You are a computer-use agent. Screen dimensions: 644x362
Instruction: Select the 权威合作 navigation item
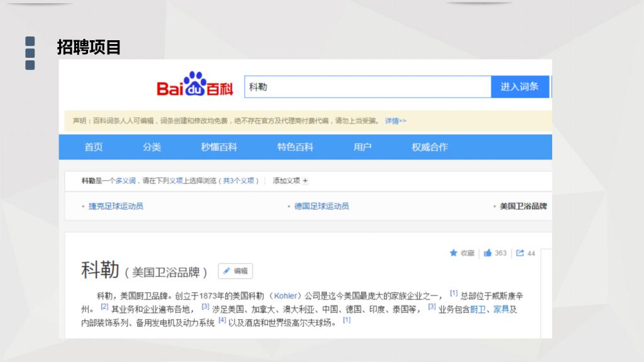[x=430, y=147]
